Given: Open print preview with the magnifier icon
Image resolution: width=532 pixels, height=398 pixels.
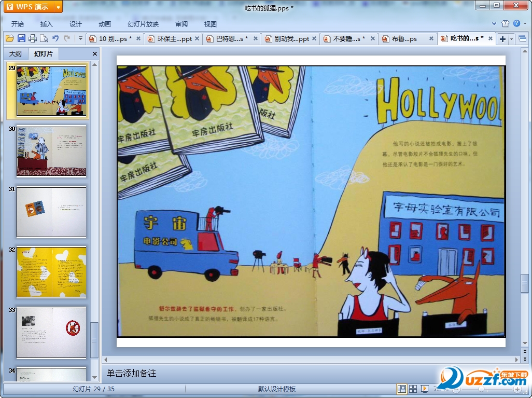Looking at the screenshot, I should pyautogui.click(x=44, y=38).
